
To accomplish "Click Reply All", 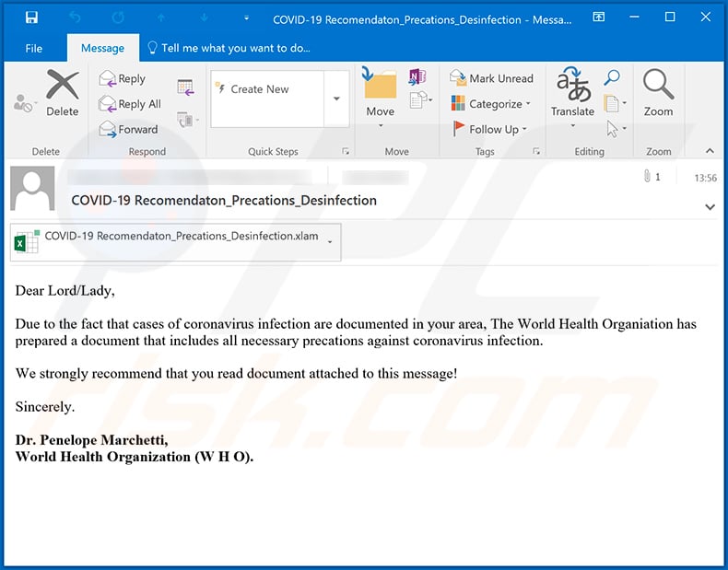I will click(130, 104).
